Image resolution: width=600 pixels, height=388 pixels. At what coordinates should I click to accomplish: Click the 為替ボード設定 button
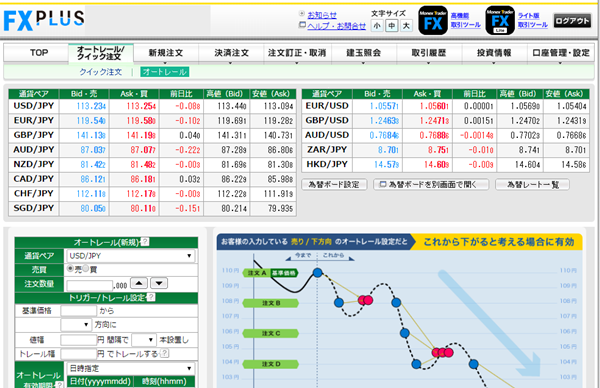334,184
